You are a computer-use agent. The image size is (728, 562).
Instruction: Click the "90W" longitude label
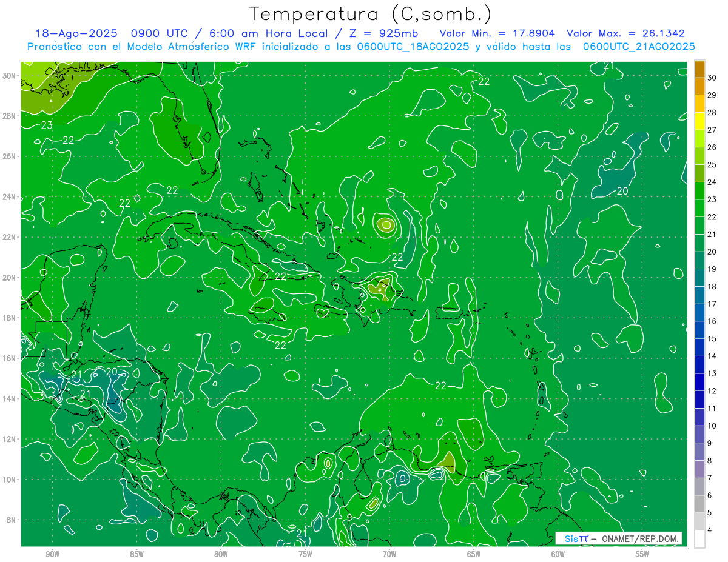[x=52, y=554]
